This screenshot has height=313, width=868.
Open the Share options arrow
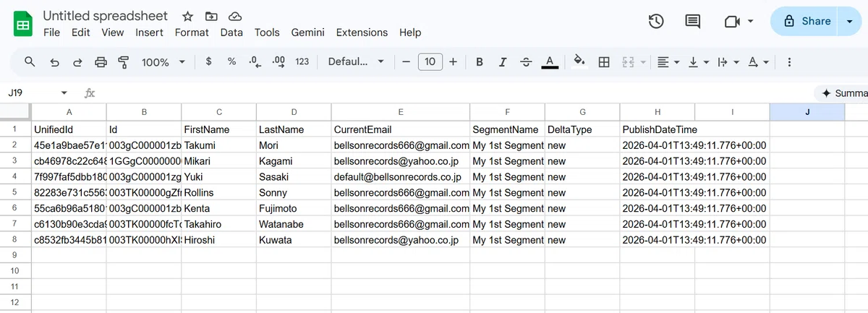click(x=849, y=22)
